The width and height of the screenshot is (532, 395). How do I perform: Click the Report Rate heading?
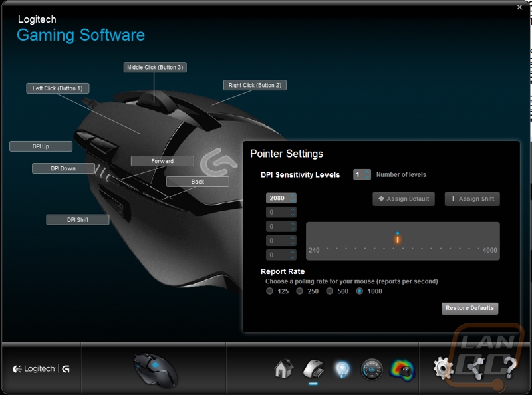click(x=283, y=271)
